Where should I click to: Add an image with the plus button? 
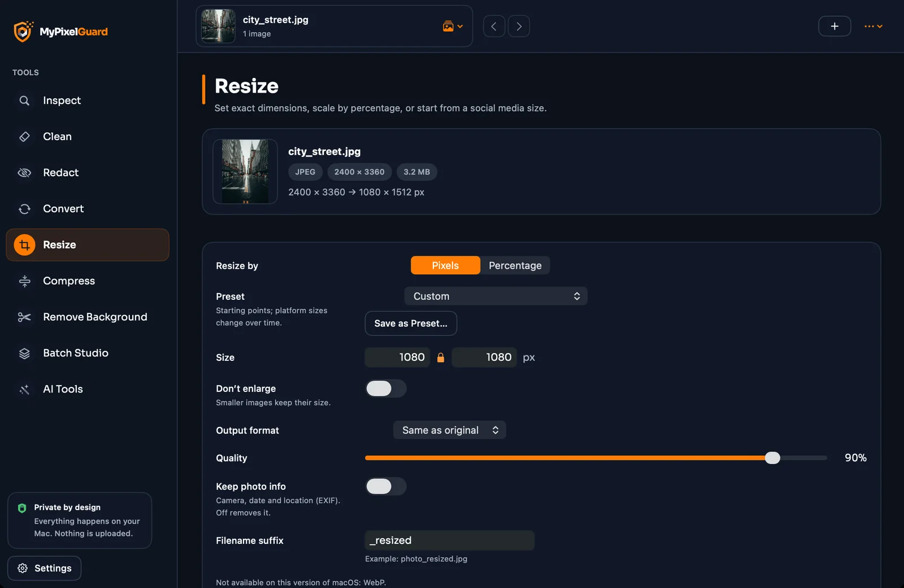point(835,26)
